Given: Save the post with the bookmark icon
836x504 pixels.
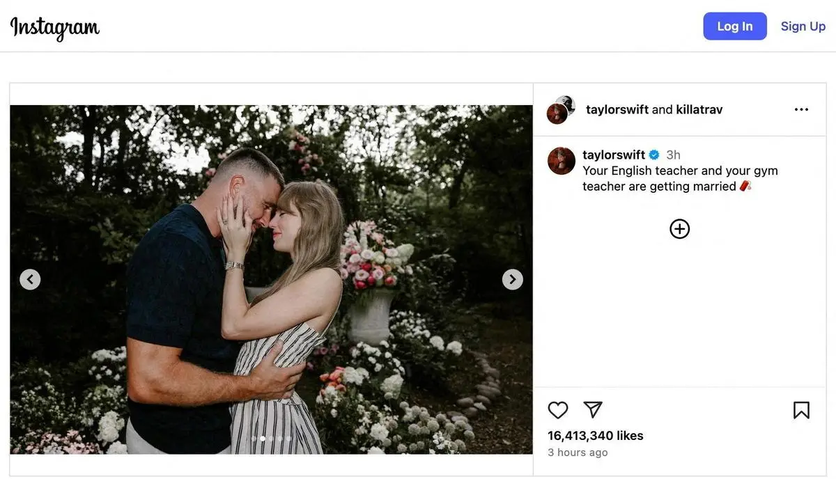Looking at the screenshot, I should (x=800, y=409).
